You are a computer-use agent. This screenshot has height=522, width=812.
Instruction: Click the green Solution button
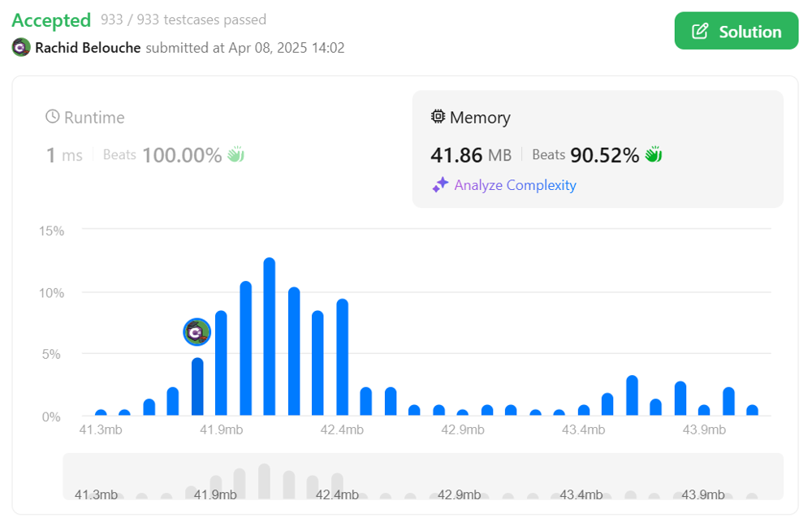tap(736, 32)
